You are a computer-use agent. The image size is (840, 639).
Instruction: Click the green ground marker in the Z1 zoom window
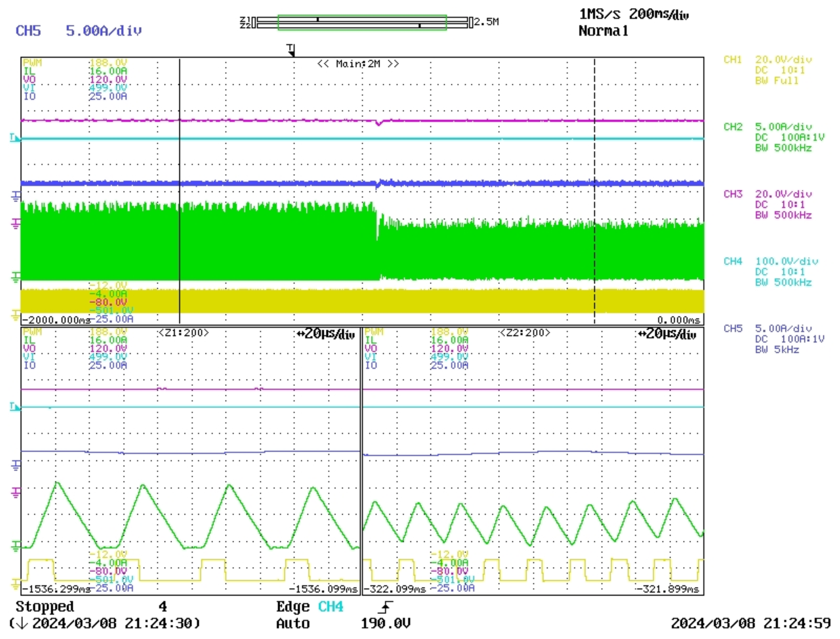[16, 546]
